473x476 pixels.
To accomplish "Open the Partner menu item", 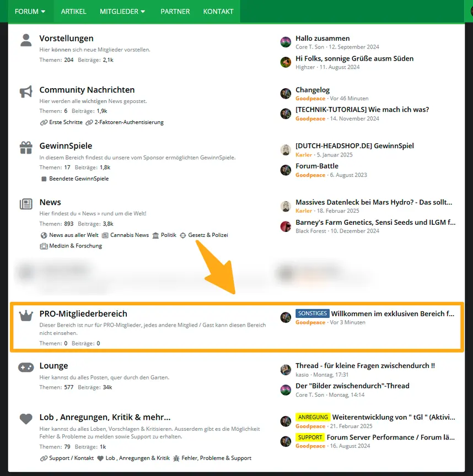I will (175, 11).
